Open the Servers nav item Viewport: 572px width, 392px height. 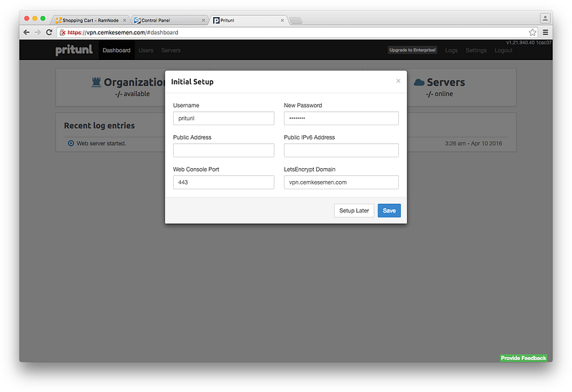click(171, 50)
